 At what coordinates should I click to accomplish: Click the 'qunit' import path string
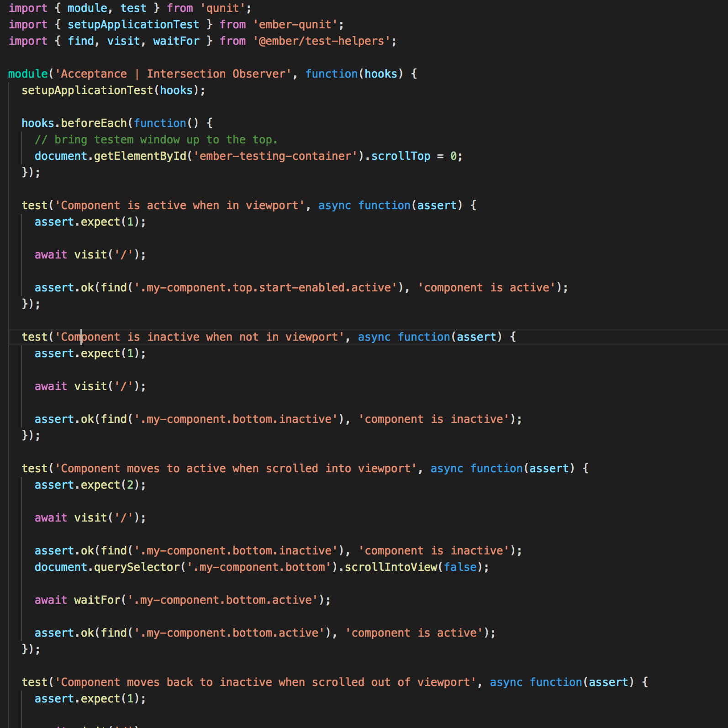point(222,8)
